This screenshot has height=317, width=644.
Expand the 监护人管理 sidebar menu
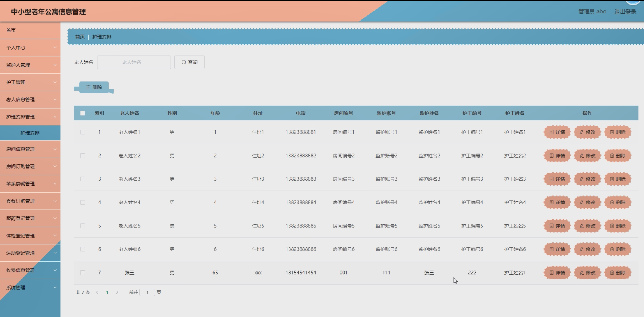(x=30, y=65)
